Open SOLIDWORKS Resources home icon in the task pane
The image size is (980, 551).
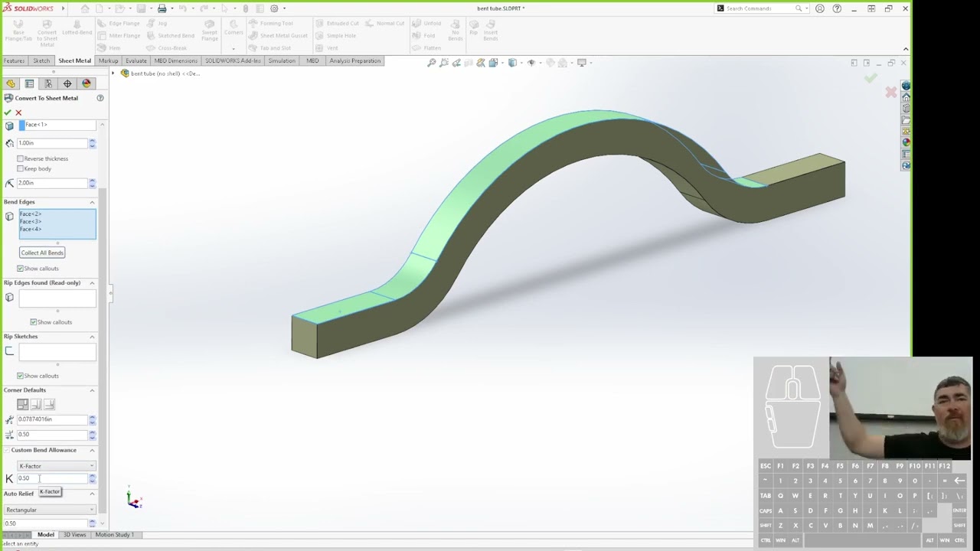pyautogui.click(x=906, y=98)
